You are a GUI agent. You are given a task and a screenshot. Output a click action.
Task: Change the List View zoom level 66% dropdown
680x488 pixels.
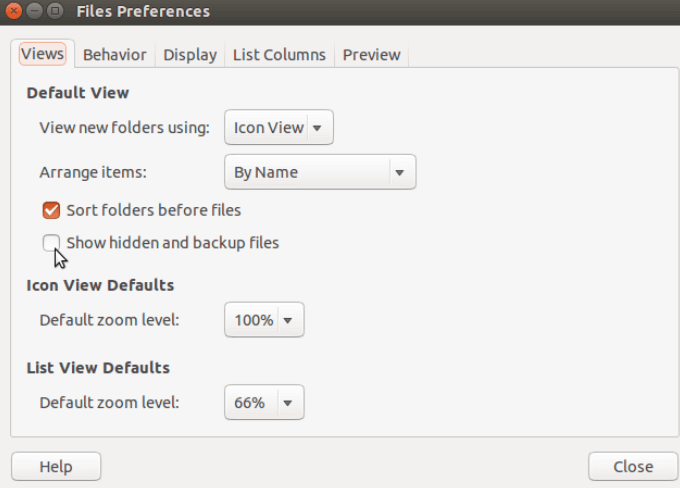click(264, 403)
